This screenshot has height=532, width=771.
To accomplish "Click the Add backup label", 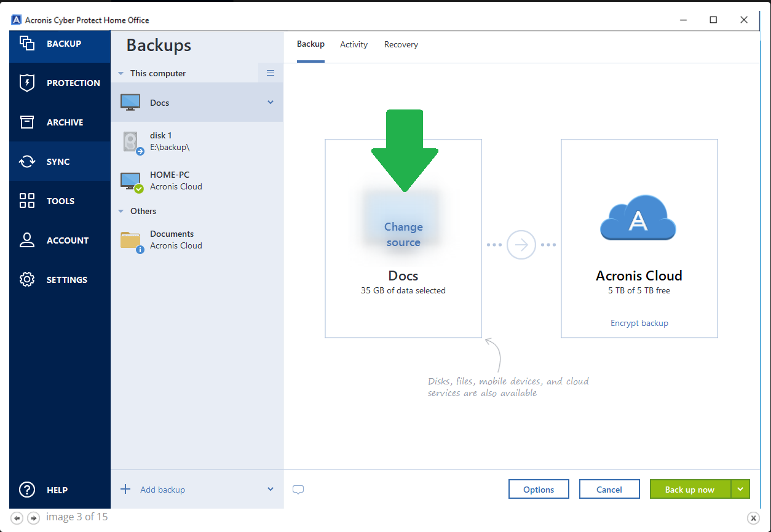I will pyautogui.click(x=162, y=490).
